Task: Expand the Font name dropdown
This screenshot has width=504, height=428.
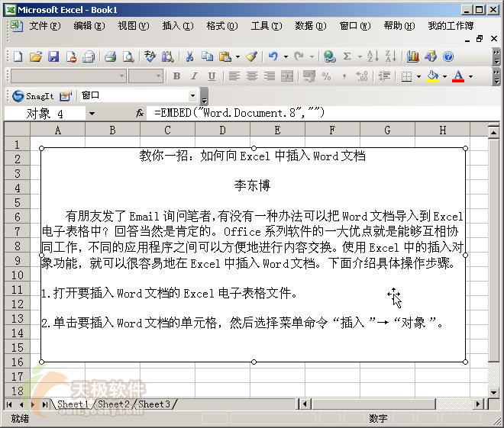Action: 121,76
